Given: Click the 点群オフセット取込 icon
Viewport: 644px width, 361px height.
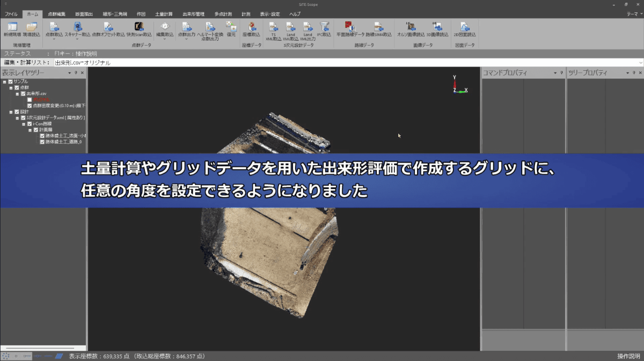Looking at the screenshot, I should (x=107, y=28).
